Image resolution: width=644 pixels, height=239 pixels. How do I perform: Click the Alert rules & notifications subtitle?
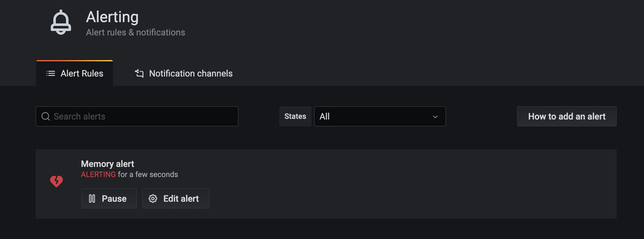[x=135, y=33]
